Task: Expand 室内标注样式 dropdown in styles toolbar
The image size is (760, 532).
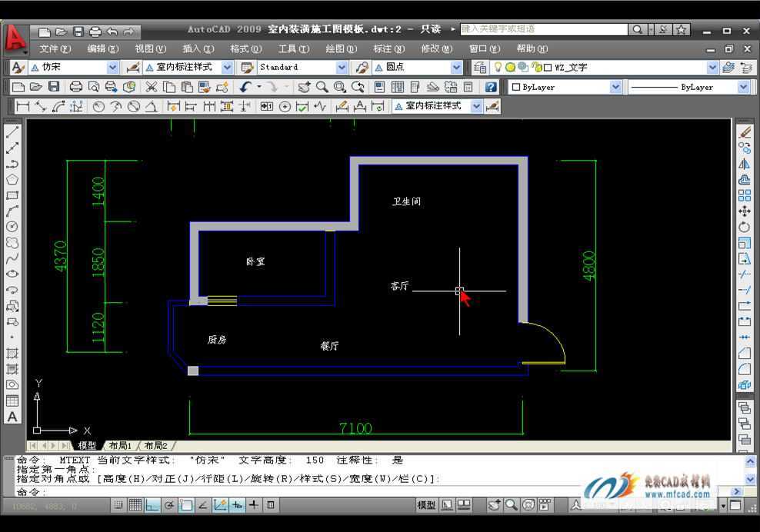Action: pyautogui.click(x=227, y=68)
